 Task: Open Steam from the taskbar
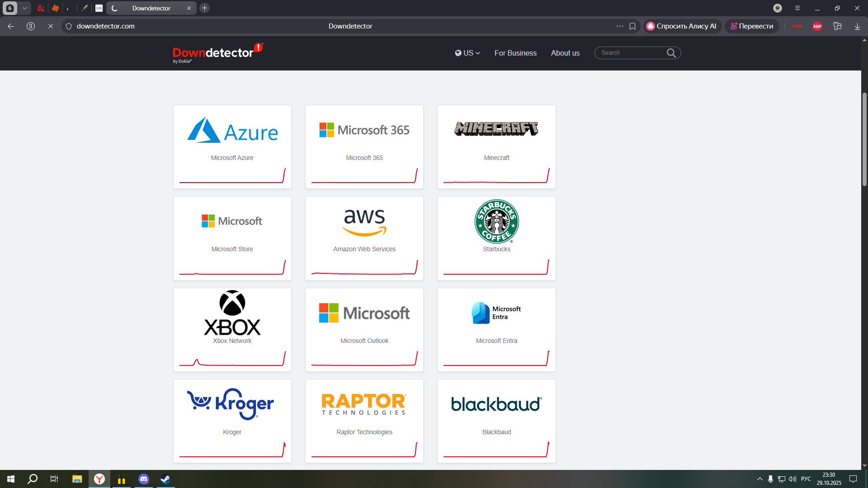(165, 479)
